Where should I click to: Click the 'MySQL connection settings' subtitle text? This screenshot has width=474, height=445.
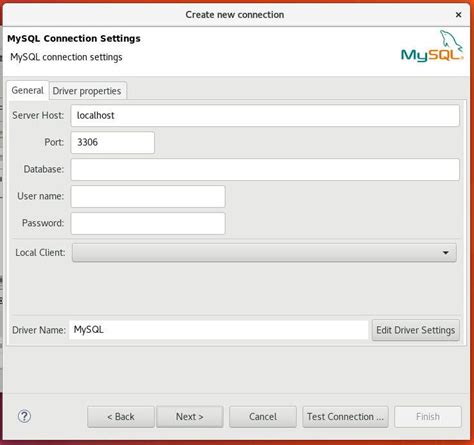click(x=66, y=57)
